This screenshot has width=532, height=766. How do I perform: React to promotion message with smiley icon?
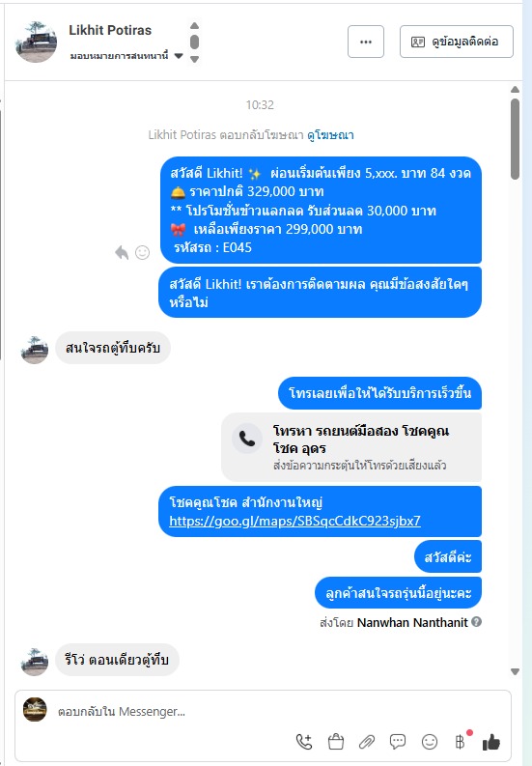(142, 252)
